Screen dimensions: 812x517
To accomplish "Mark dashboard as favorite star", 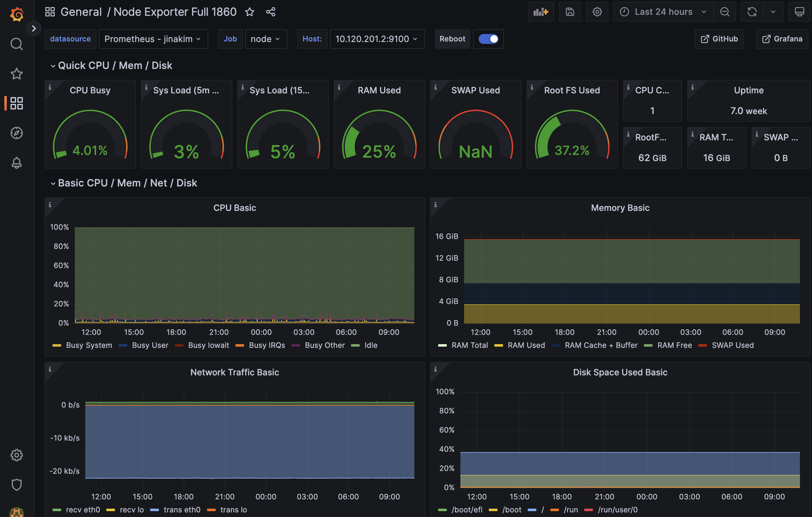I will click(250, 12).
